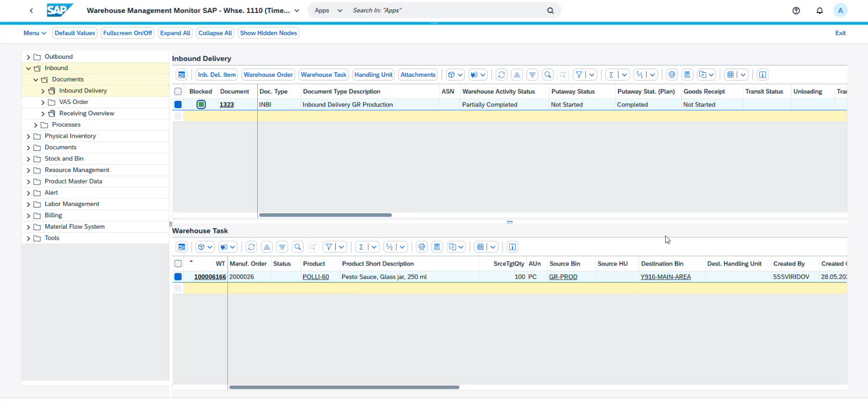Select Resource Management in the tree
The height and width of the screenshot is (407, 868).
point(77,170)
